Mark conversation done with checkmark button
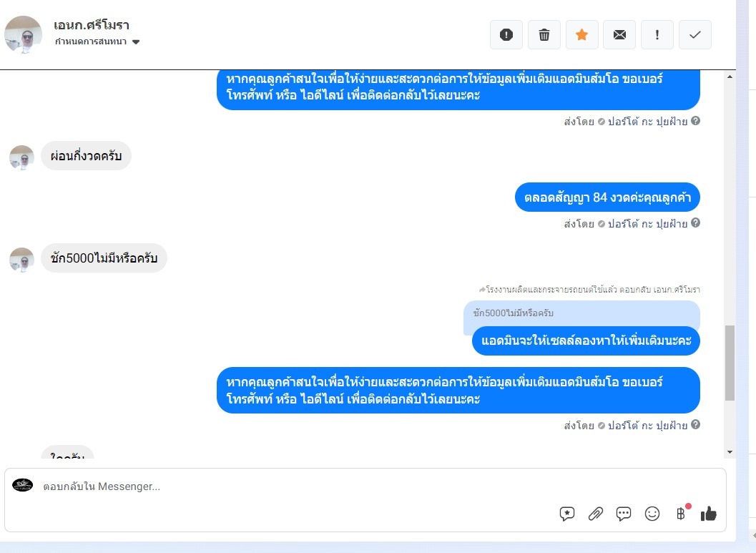This screenshot has height=553, width=756. [x=694, y=35]
